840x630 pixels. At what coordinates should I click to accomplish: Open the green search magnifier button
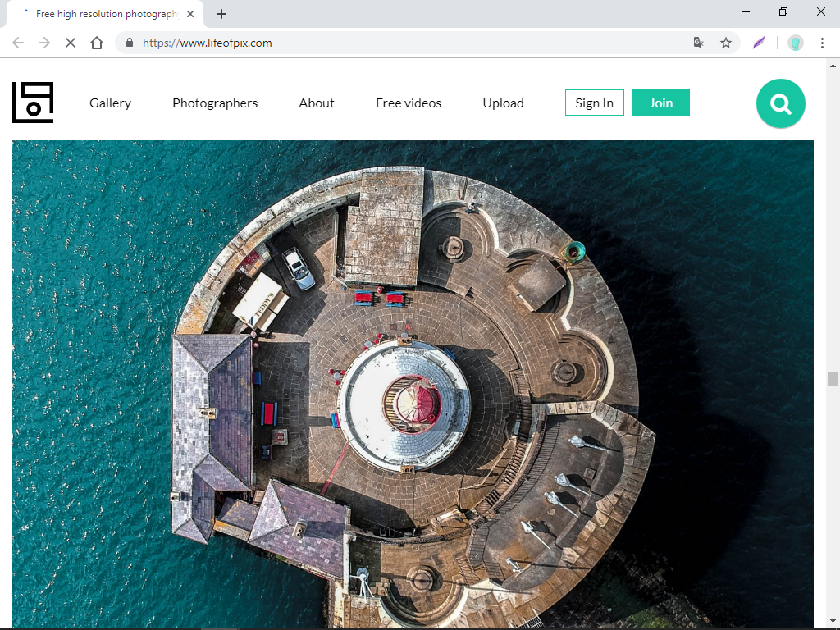tap(781, 103)
